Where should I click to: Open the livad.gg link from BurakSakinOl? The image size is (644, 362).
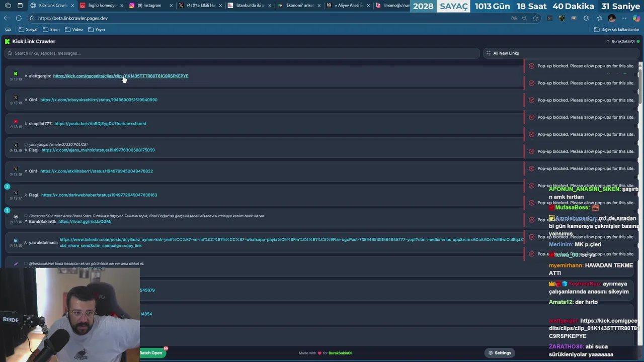click(x=85, y=221)
